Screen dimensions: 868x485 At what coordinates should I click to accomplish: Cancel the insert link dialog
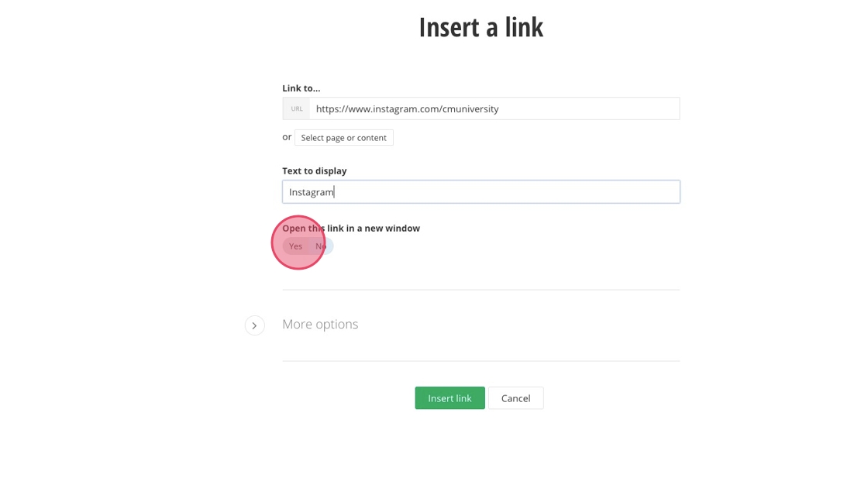(x=515, y=398)
